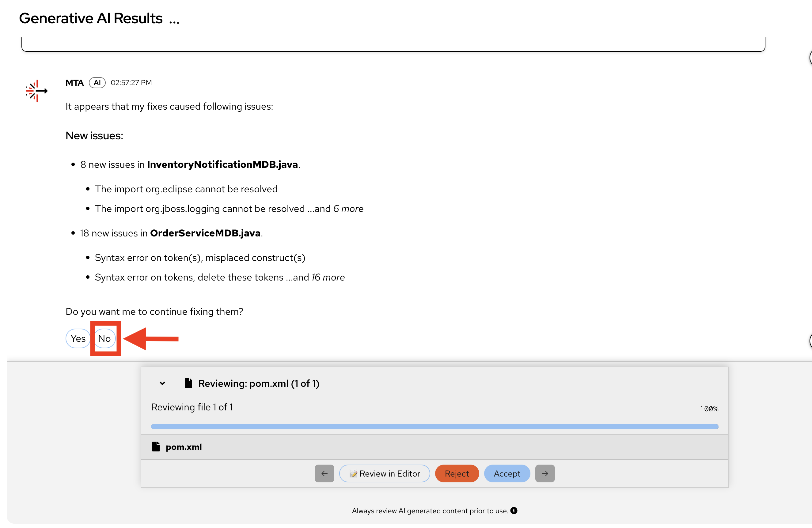
Task: Click the pencil icon in Review in Editor
Action: [x=354, y=474]
